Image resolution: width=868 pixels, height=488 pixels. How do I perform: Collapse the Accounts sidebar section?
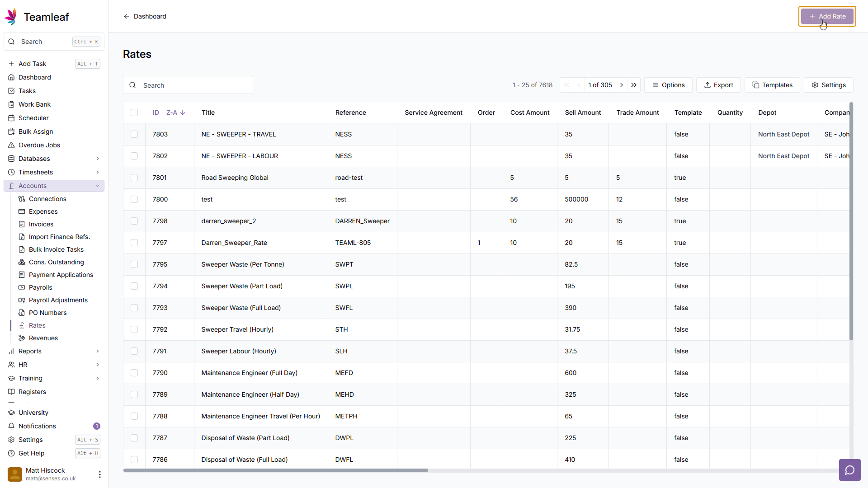pyautogui.click(x=97, y=186)
